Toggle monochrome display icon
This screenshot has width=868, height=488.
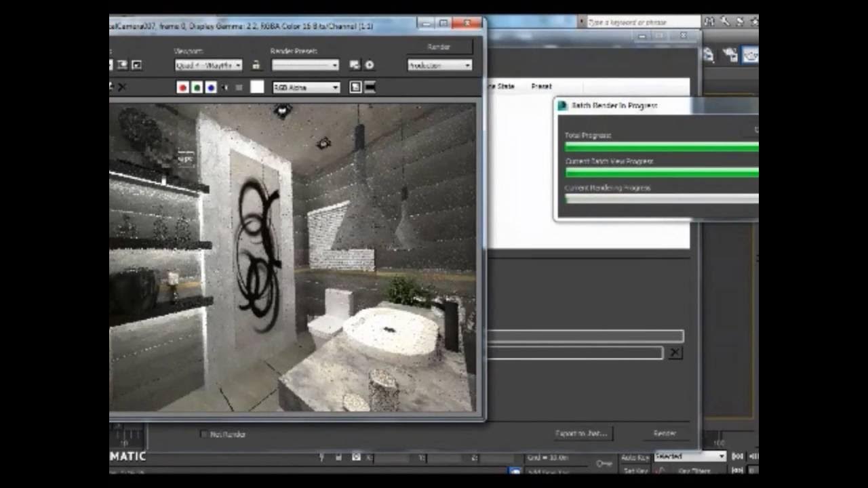239,87
